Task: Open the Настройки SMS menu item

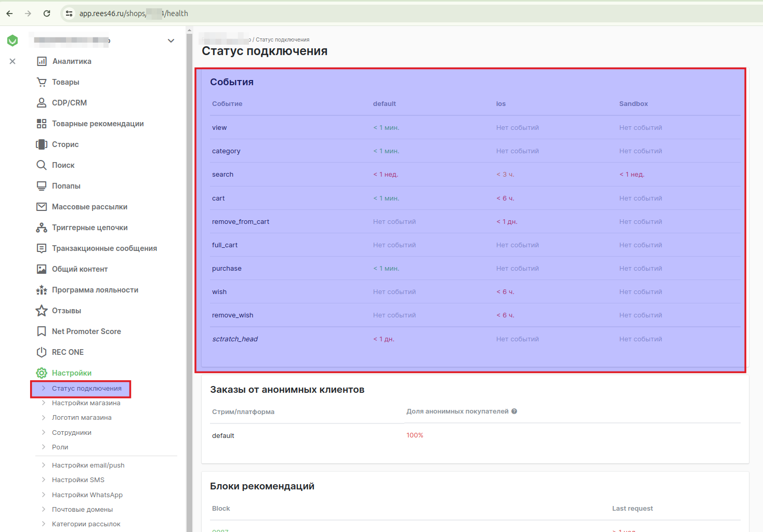Action: click(x=78, y=480)
